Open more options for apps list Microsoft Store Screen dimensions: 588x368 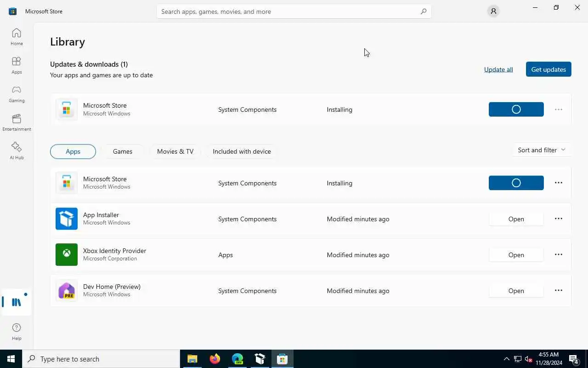[559, 183]
